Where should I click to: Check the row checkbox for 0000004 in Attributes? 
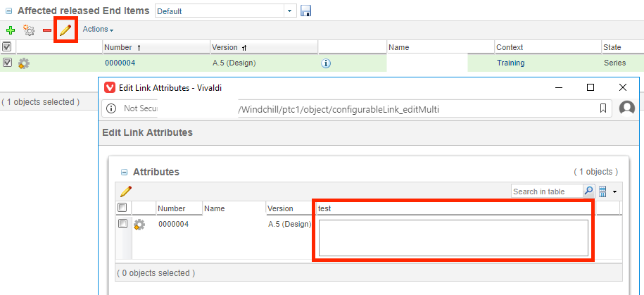pos(122,223)
